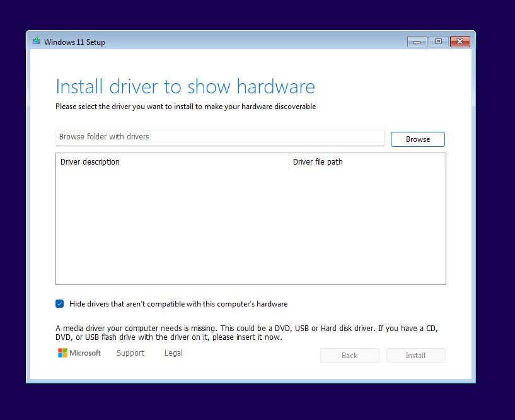The width and height of the screenshot is (515, 420).
Task: Click inside the empty driver list
Action: (251, 227)
